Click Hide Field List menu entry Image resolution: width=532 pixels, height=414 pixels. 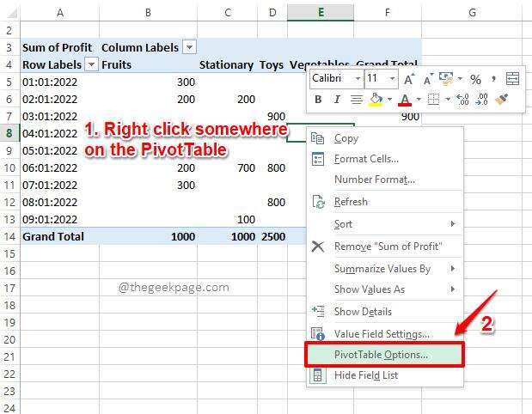point(366,375)
